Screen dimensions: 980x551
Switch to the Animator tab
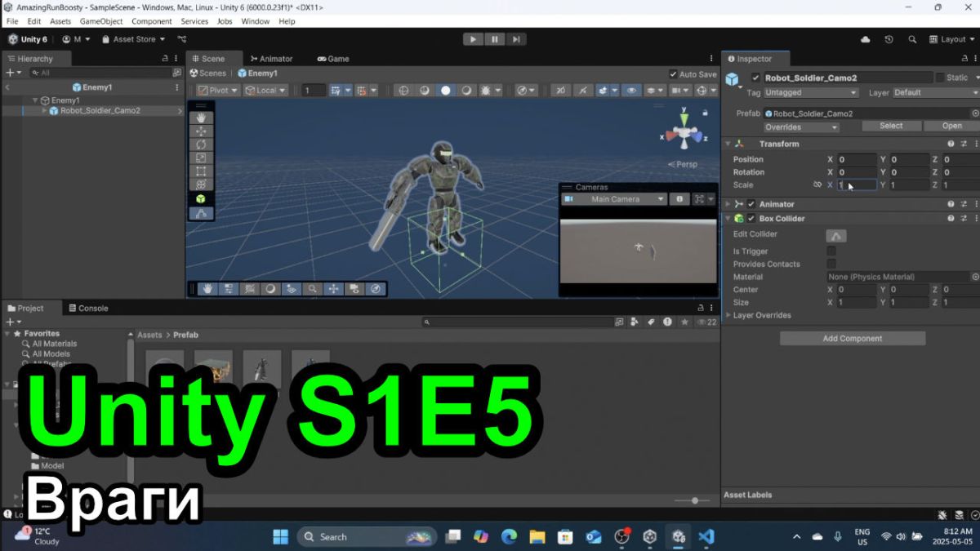tap(271, 59)
